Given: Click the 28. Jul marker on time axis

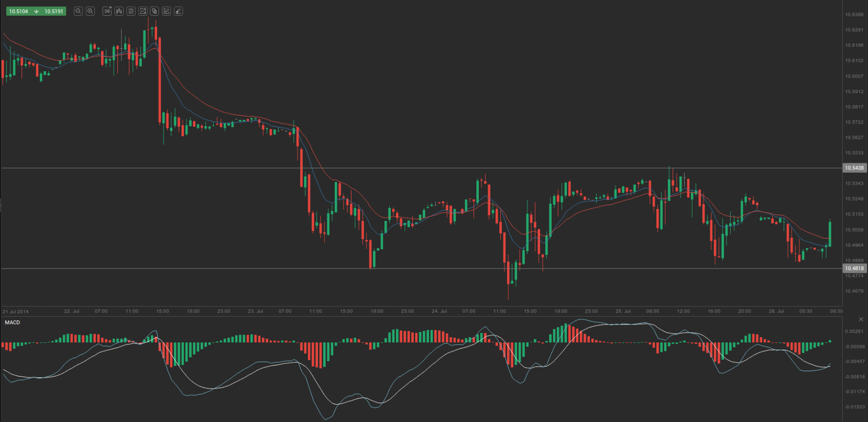Looking at the screenshot, I should [776, 312].
